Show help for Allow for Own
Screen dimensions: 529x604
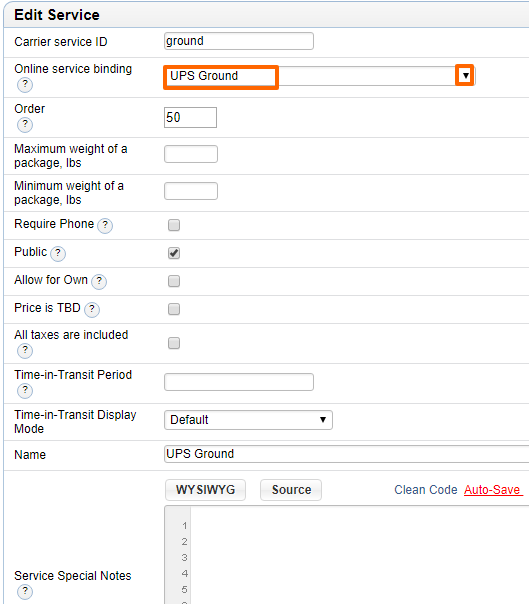(x=99, y=282)
